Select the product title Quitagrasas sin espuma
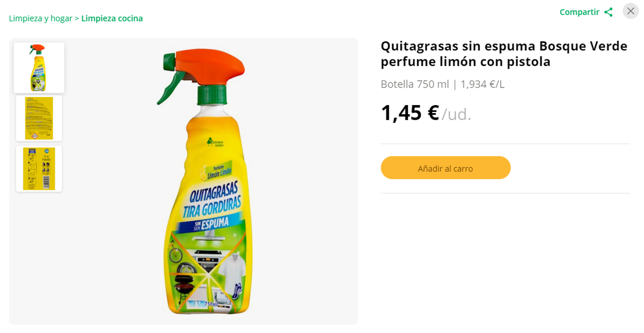This screenshot has height=333, width=644. point(504,54)
